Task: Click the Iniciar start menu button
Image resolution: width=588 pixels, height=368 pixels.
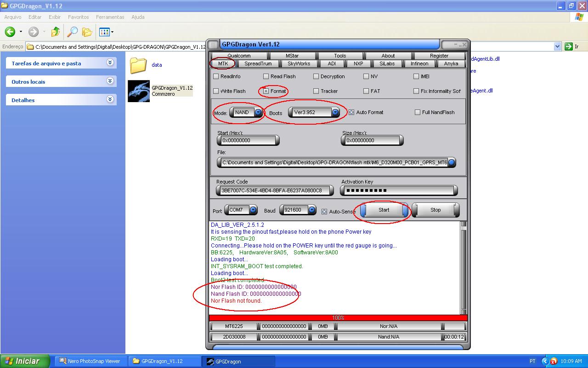Action: [x=25, y=361]
